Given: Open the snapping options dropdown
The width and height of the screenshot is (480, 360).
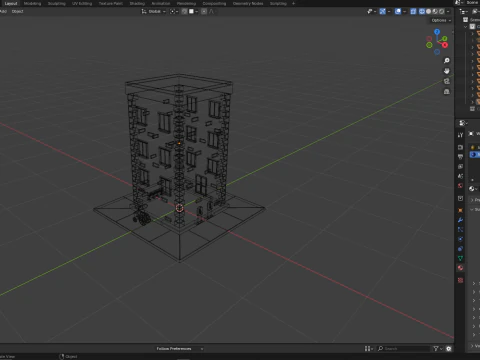Looking at the screenshot, I should (193, 11).
